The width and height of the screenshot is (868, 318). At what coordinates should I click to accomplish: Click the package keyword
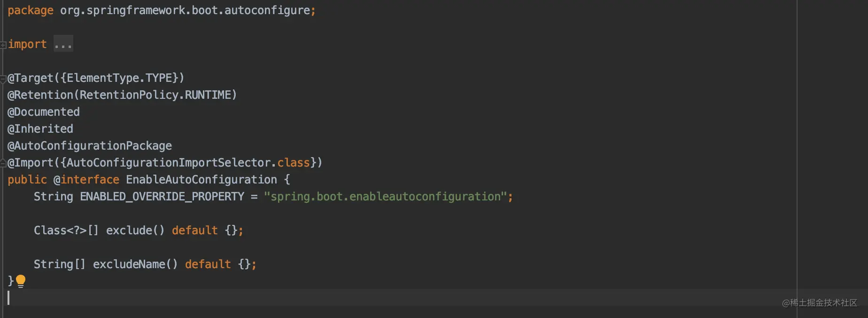(31, 10)
